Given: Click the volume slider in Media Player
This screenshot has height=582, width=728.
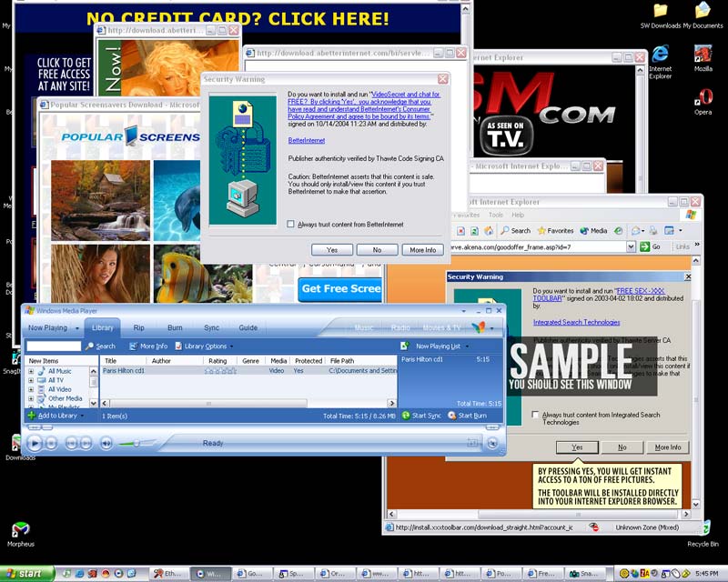Looking at the screenshot, I should 135,444.
